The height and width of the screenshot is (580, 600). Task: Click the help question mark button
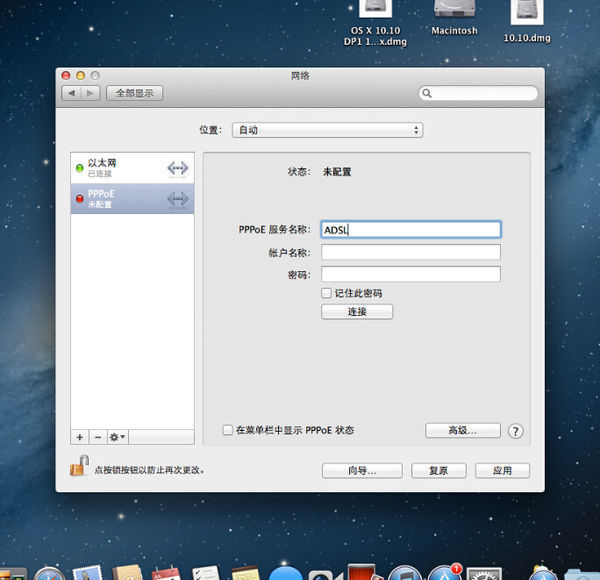click(x=516, y=431)
